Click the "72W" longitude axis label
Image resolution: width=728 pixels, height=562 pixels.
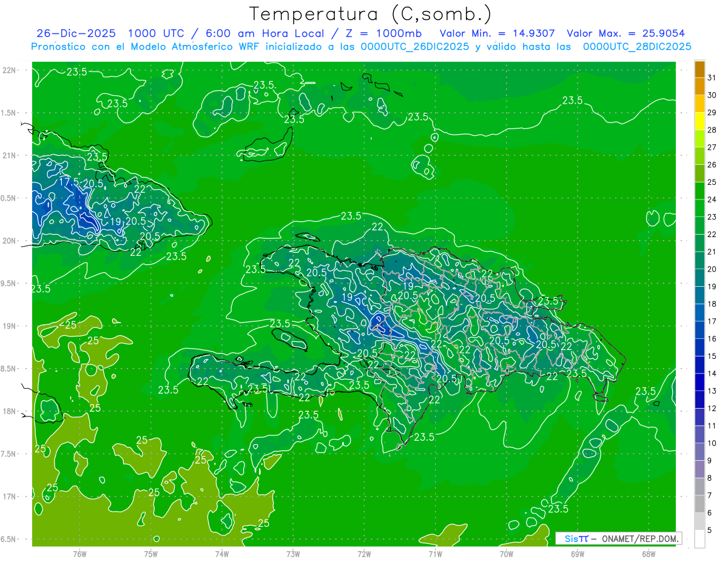coord(364,554)
